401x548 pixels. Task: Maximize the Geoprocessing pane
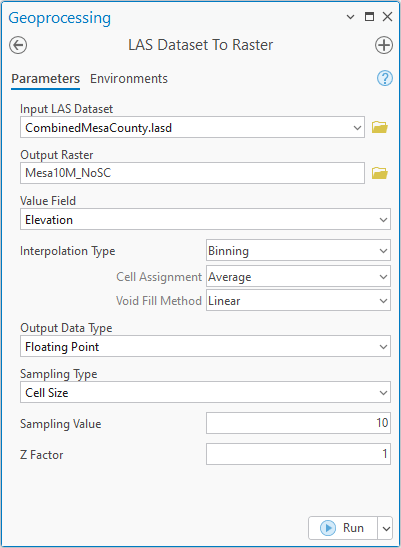(370, 16)
